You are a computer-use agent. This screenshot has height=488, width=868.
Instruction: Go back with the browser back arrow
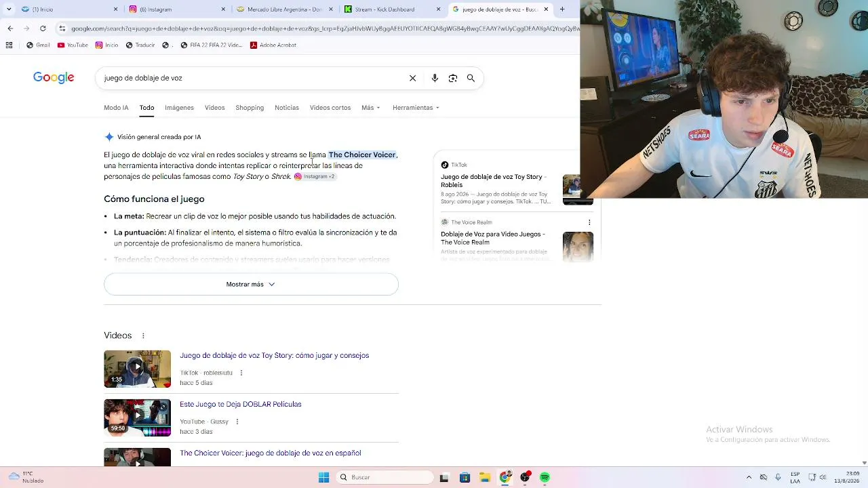[x=10, y=28]
